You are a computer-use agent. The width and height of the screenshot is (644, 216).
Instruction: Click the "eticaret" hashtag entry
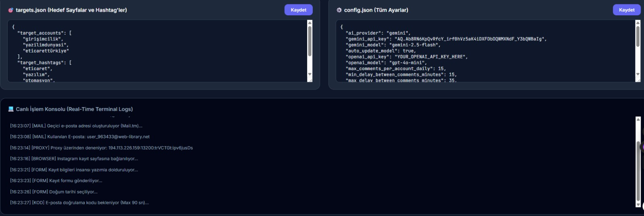coord(37,69)
